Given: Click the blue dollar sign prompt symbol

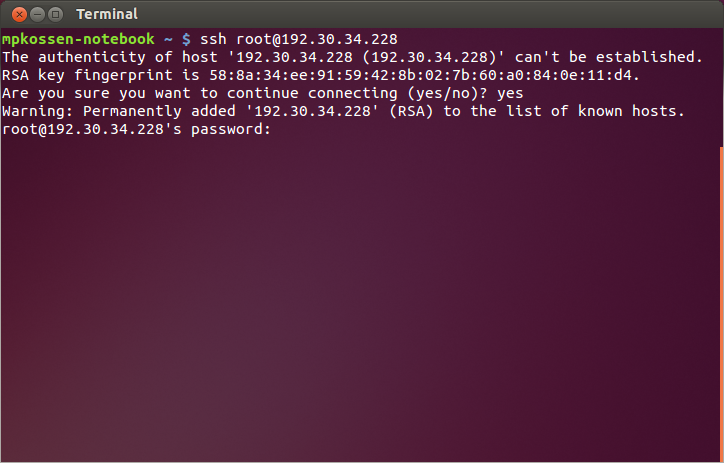Looking at the screenshot, I should 186,39.
